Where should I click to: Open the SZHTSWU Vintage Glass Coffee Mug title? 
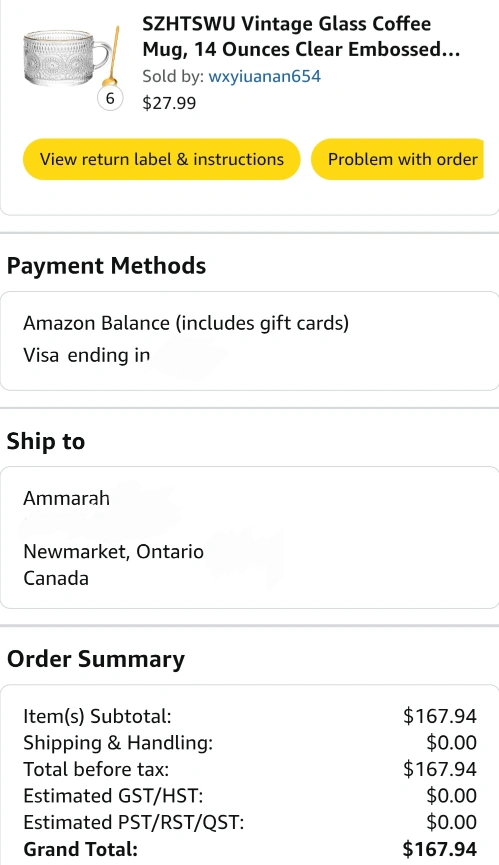coord(301,36)
